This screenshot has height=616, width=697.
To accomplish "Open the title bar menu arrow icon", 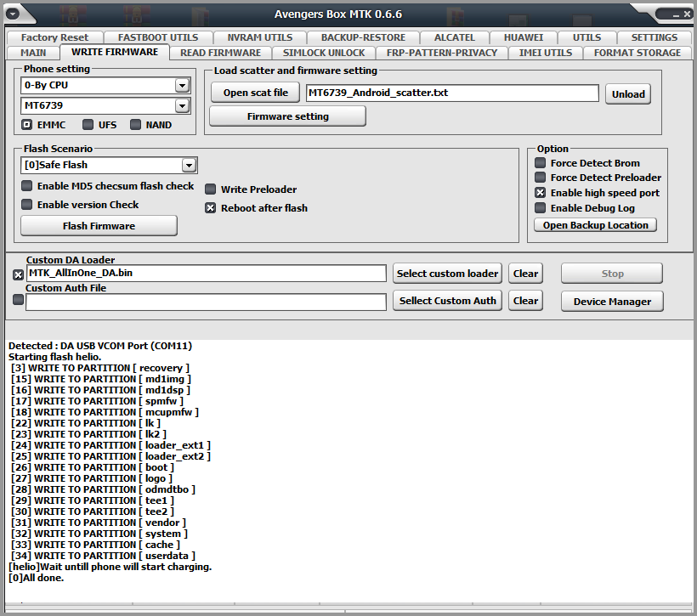I will coord(13,14).
